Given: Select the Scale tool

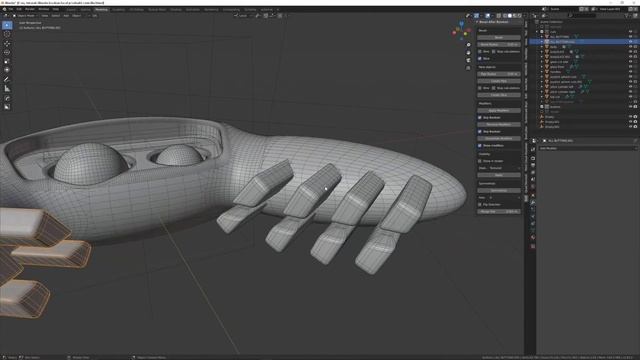Looking at the screenshot, I should tap(7, 61).
